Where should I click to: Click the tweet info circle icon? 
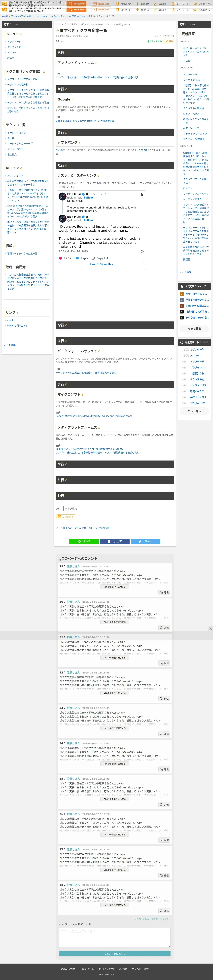[x=142, y=252]
